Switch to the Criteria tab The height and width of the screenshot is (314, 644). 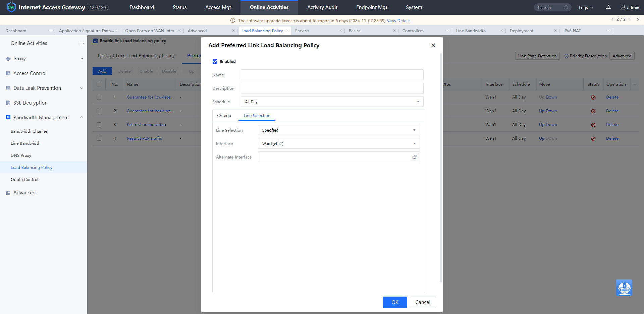224,116
